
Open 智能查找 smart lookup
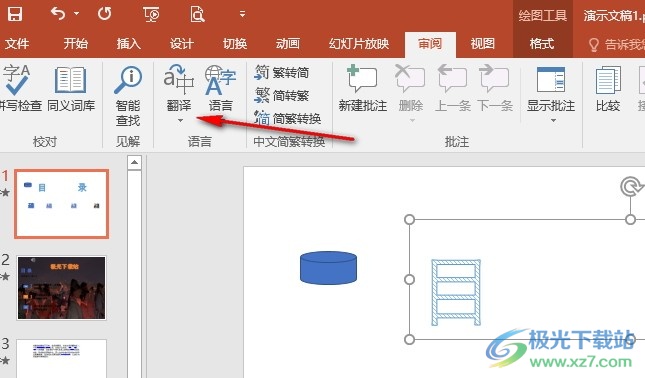click(128, 96)
